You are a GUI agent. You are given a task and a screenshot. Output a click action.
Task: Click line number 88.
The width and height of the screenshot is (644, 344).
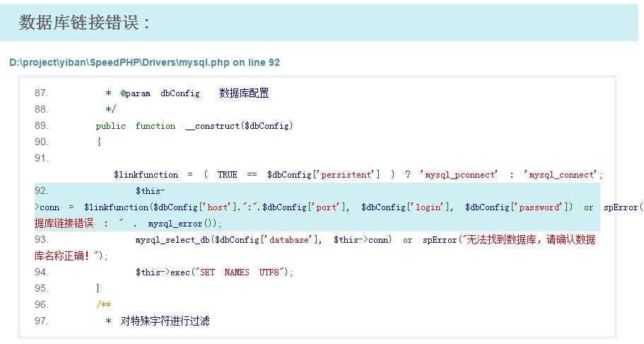pos(41,109)
